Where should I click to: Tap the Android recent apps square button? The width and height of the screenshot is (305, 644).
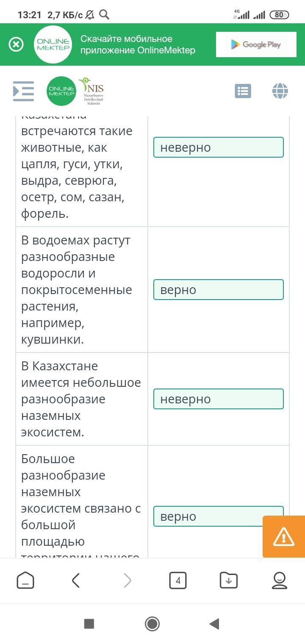[89, 624]
